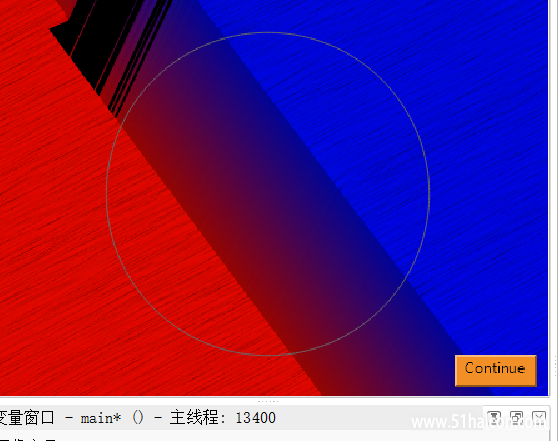The width and height of the screenshot is (558, 441).
Task: Click the bottom edge of the gray circle
Action: (x=268, y=355)
